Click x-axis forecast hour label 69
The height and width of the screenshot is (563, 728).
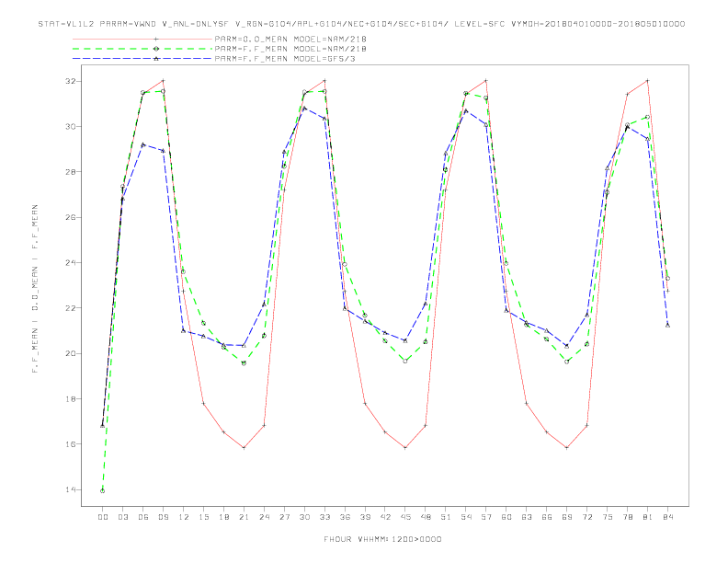(x=567, y=517)
